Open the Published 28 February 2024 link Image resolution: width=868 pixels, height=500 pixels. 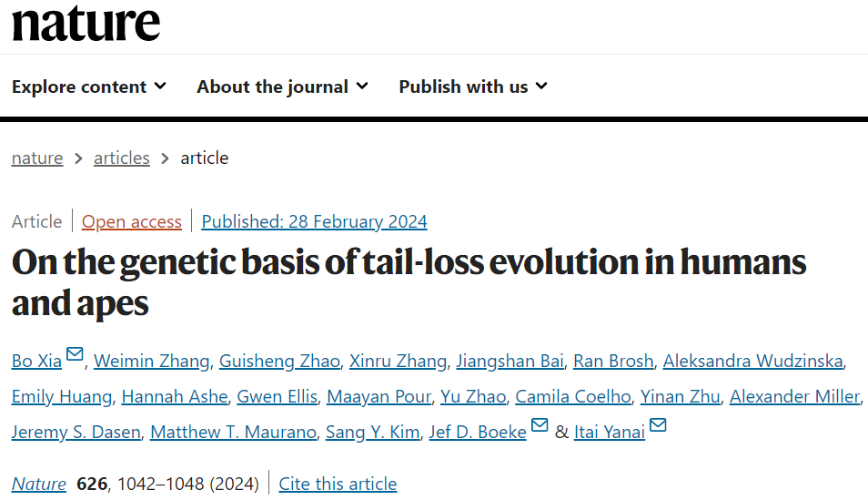(314, 221)
